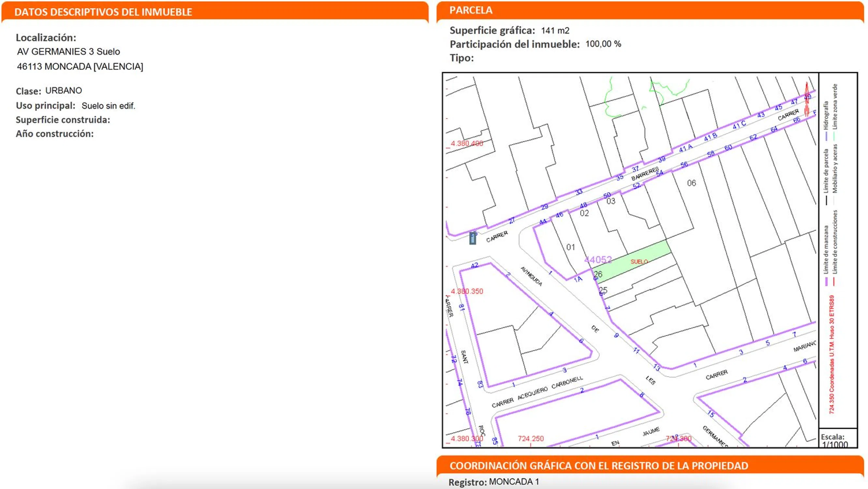Click the PARCELA section header
This screenshot has width=868, height=489.
click(471, 10)
